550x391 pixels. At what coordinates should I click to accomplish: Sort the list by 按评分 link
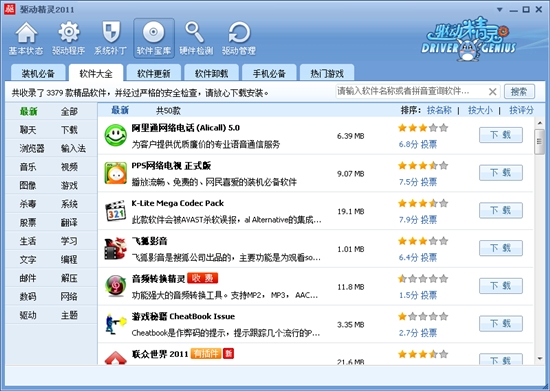[x=521, y=110]
